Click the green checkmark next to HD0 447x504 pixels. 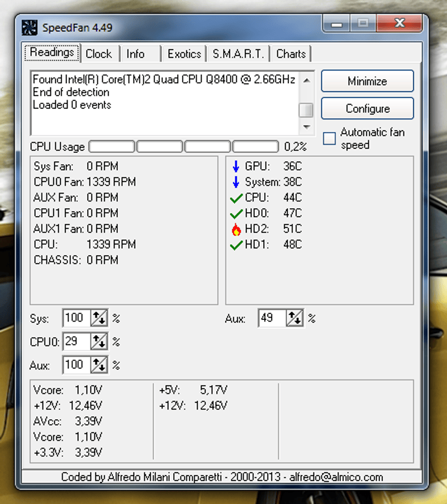click(x=236, y=214)
